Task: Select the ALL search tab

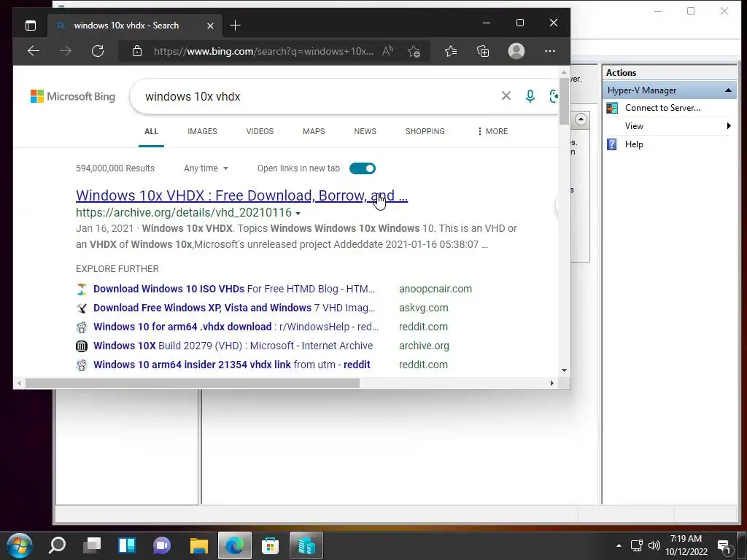Action: click(151, 131)
